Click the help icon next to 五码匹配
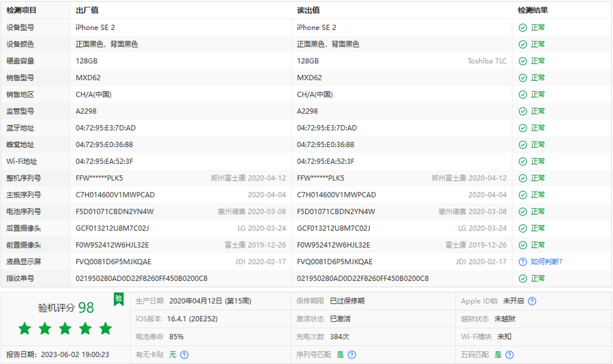The height and width of the screenshot is (364, 613). pos(509,354)
